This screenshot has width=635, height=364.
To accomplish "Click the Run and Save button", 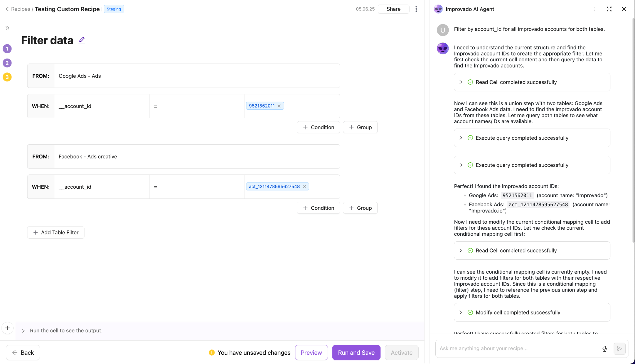I will [x=356, y=352].
